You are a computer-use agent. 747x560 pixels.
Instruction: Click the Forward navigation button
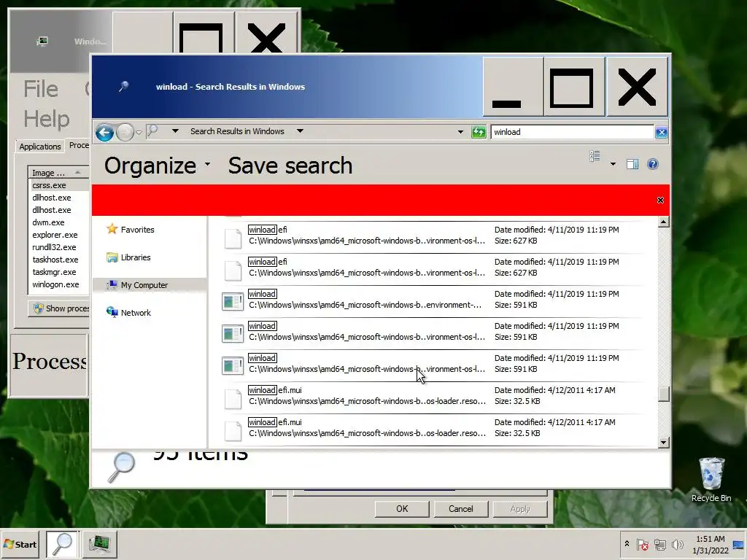point(125,133)
